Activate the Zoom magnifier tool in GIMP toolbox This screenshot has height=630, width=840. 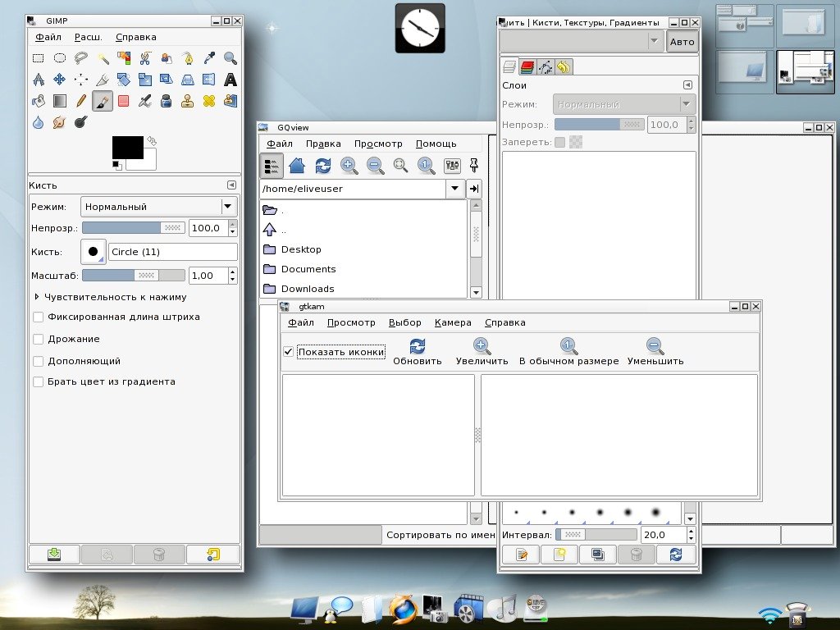(231, 58)
